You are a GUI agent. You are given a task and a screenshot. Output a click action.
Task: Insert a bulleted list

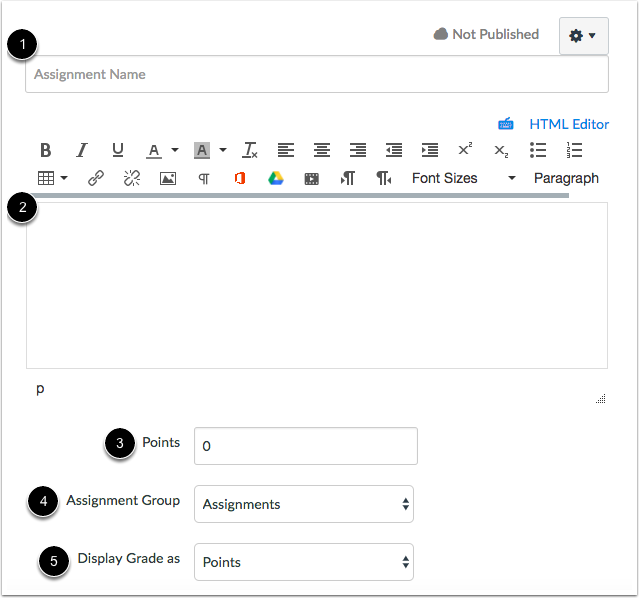(538, 150)
